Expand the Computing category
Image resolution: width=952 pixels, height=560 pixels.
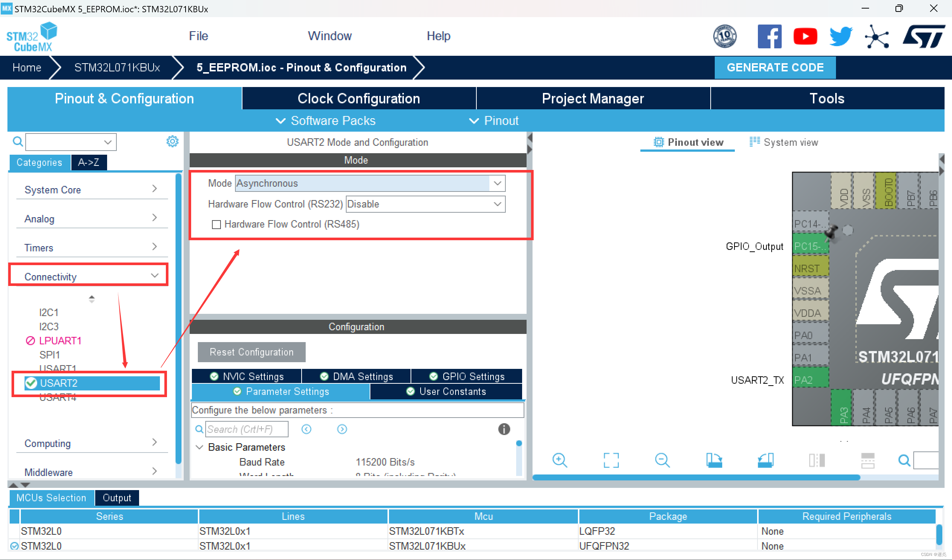(x=92, y=442)
